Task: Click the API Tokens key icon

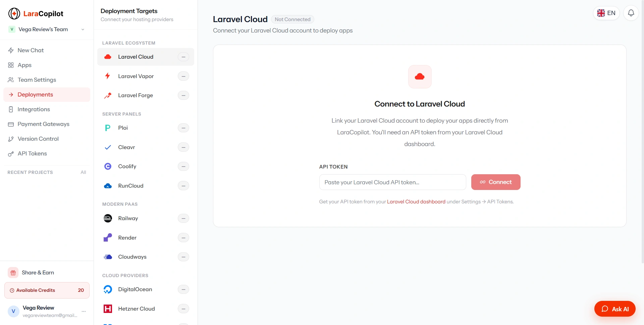Action: click(11, 154)
